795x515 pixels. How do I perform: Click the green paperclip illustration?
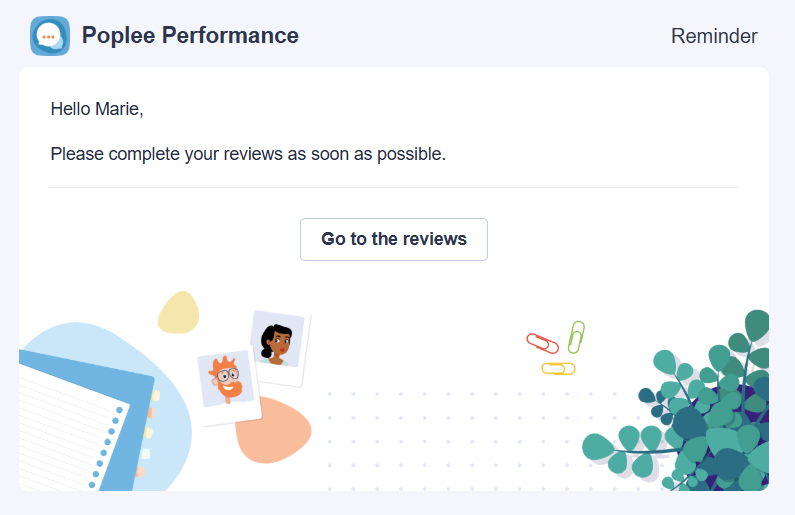coord(576,337)
